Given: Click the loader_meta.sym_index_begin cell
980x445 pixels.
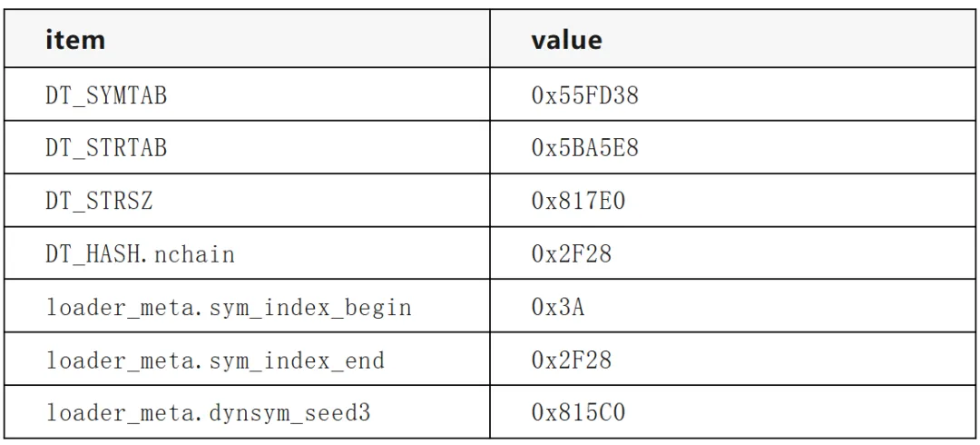Looking at the screenshot, I should click(248, 307).
